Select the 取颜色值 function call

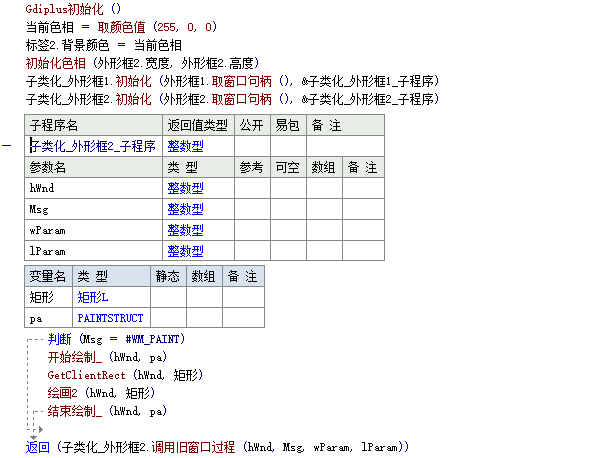[122, 27]
